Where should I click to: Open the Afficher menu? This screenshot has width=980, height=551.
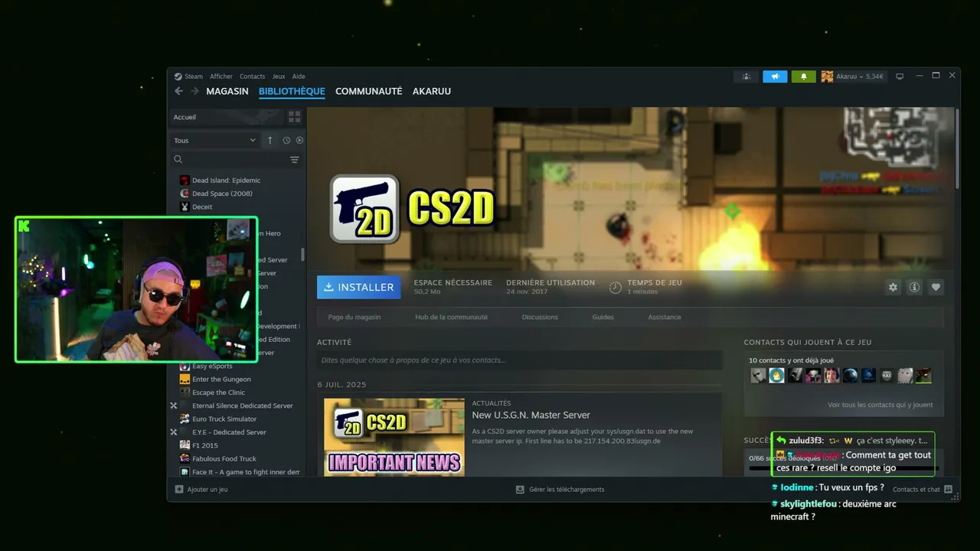tap(221, 77)
